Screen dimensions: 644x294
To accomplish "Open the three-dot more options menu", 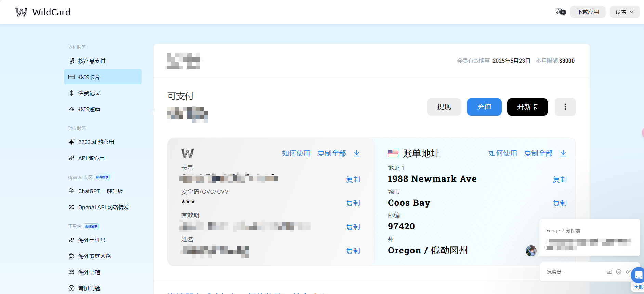I will pyautogui.click(x=565, y=107).
